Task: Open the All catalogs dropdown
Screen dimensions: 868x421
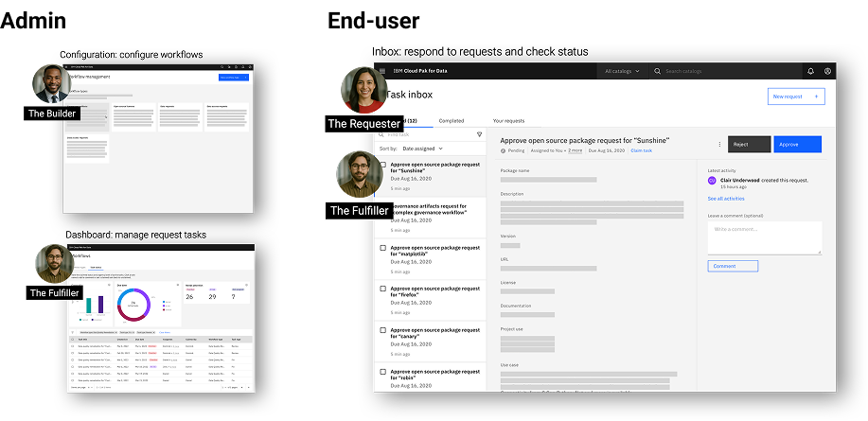Action: point(622,71)
